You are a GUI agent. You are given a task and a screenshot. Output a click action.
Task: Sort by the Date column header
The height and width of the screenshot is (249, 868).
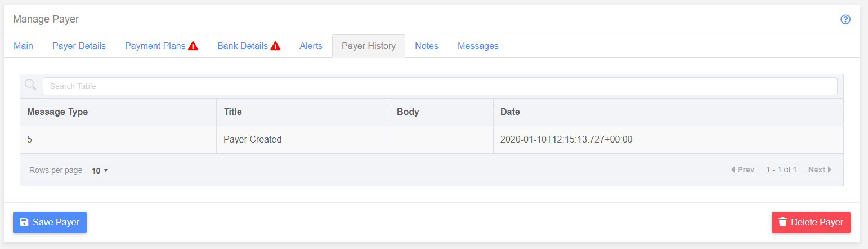668,112
